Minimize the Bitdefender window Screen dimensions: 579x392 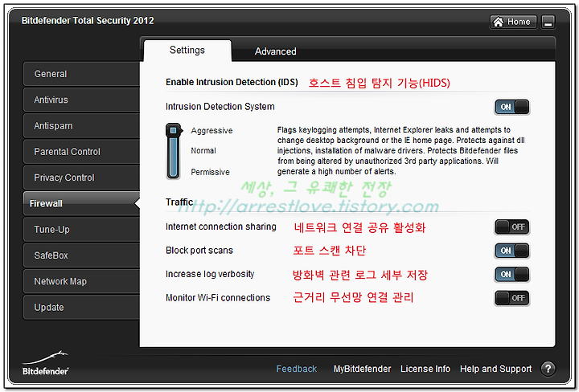548,22
